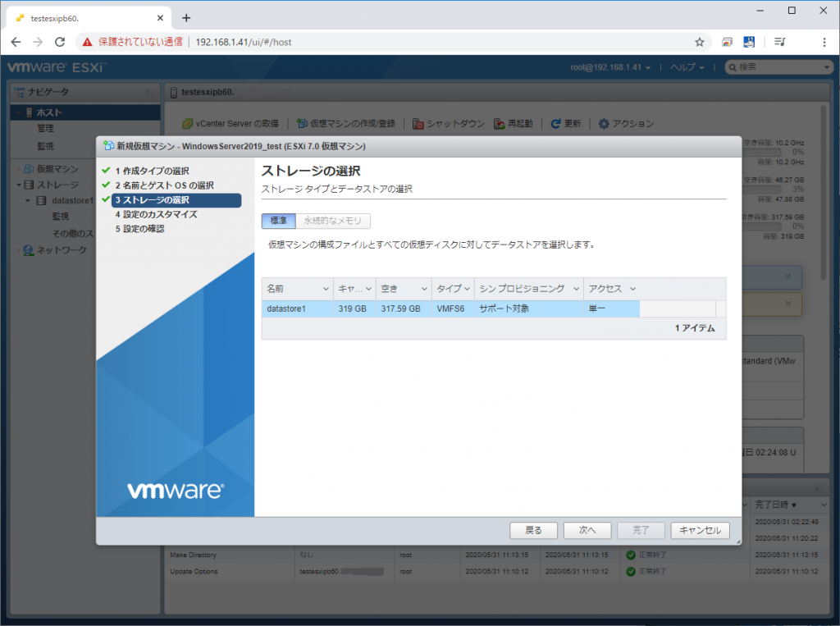Dismiss the blue notification banner

coord(787,276)
